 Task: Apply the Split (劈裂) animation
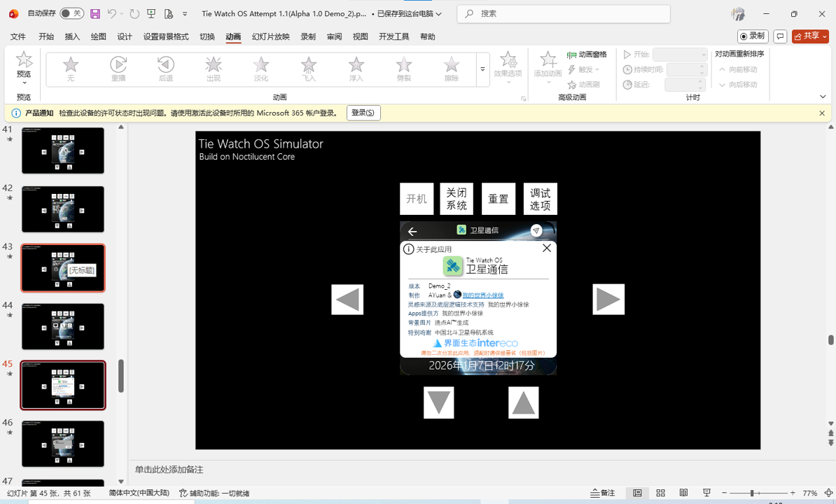tap(403, 69)
